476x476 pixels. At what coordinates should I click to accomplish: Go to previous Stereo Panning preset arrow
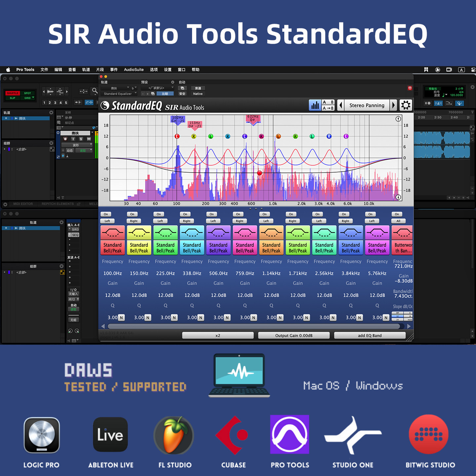341,105
